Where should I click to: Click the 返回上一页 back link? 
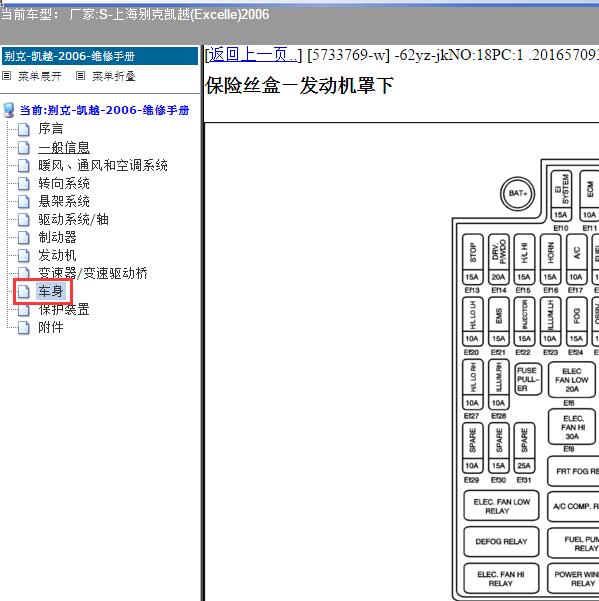(x=253, y=55)
